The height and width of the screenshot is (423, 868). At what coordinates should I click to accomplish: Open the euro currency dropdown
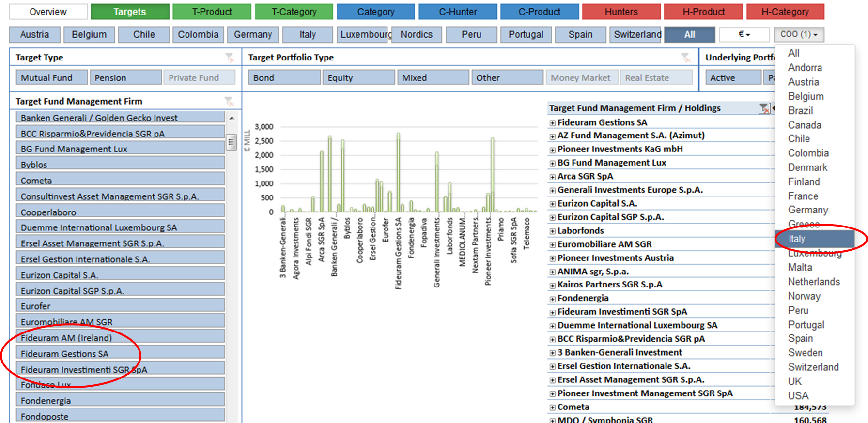[x=744, y=34]
